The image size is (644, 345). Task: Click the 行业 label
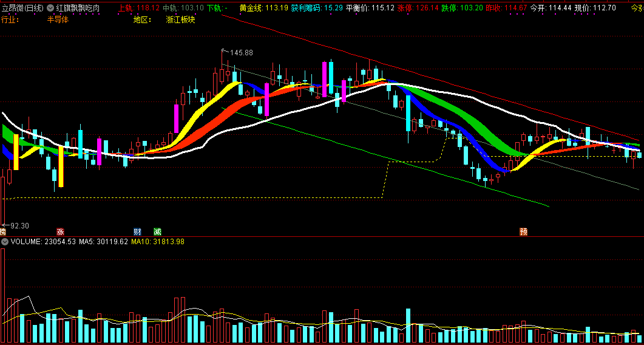point(10,19)
